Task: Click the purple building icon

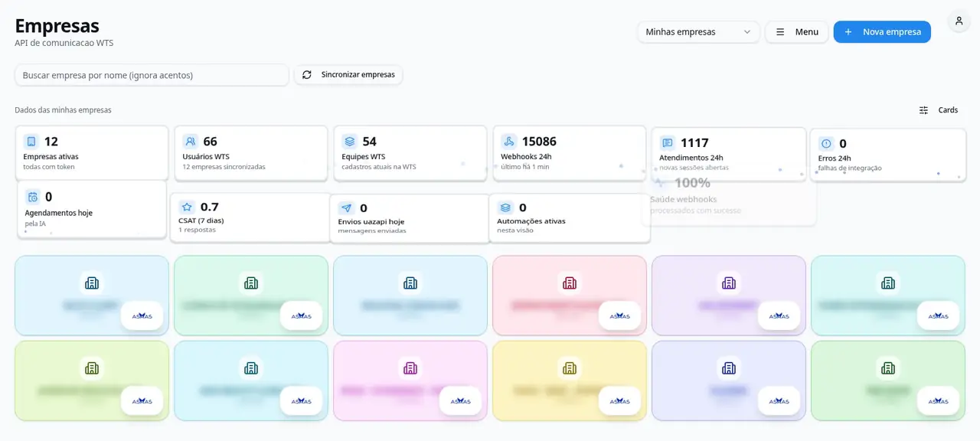Action: pos(729,283)
